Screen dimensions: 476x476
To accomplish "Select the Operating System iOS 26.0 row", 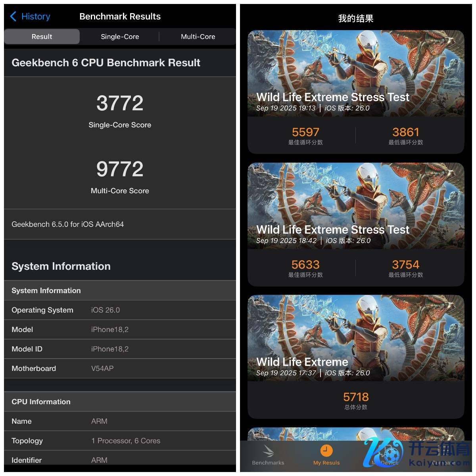I will coord(120,310).
